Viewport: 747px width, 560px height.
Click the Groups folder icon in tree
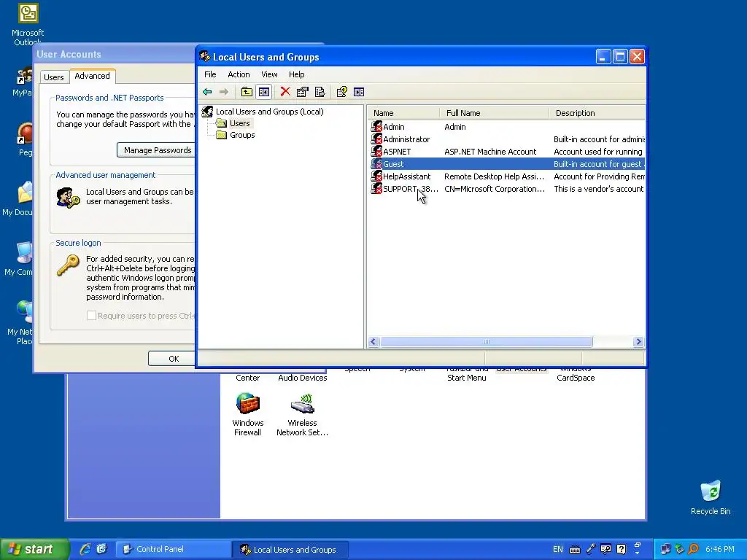pyautogui.click(x=221, y=135)
